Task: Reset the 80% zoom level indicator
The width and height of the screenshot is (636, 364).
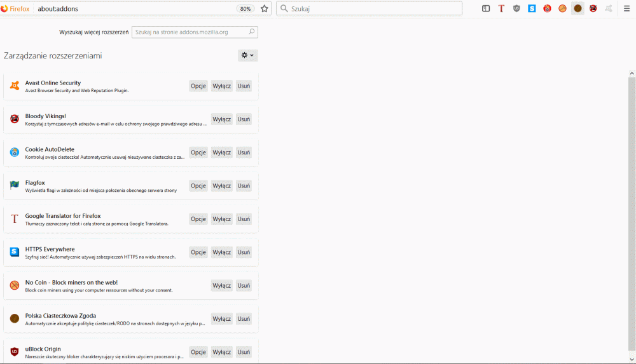Action: coord(245,8)
